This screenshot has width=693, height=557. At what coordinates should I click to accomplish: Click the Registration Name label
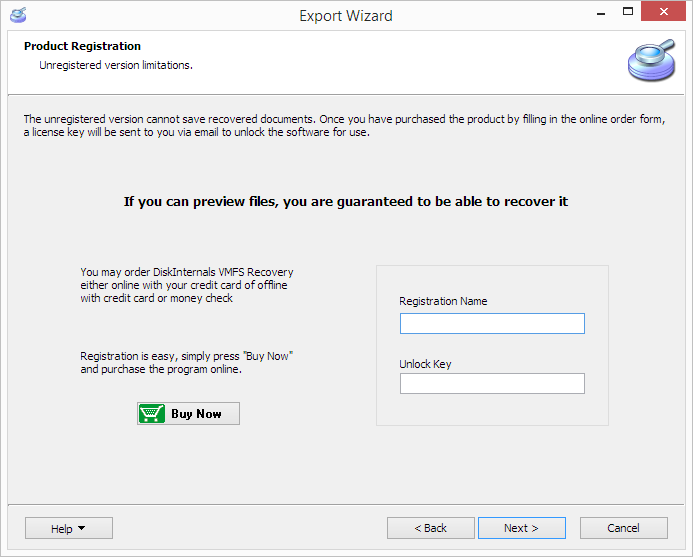pos(443,301)
